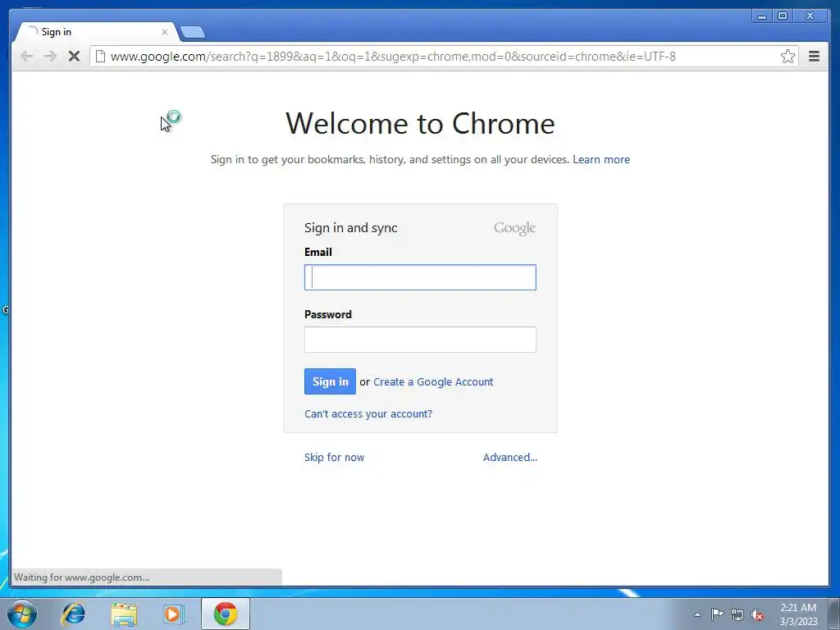Viewport: 840px width, 630px height.
Task: Open Create a Google Account link
Action: (433, 382)
